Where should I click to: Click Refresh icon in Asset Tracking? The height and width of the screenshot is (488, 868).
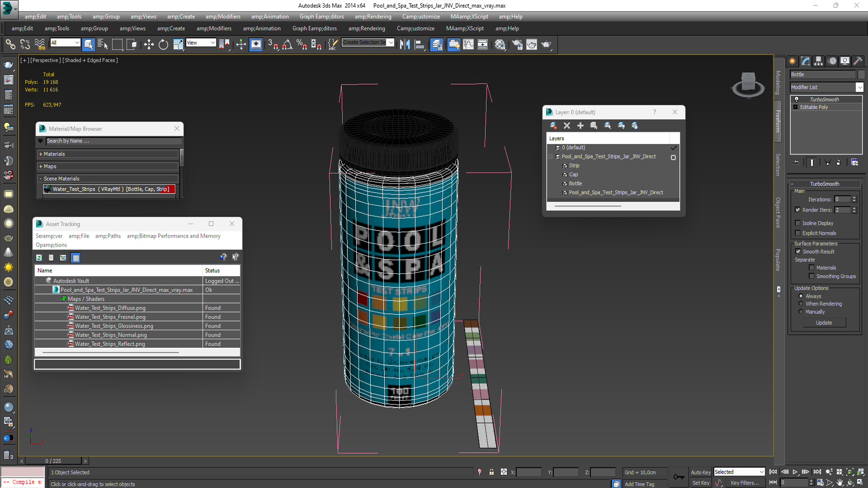point(39,258)
